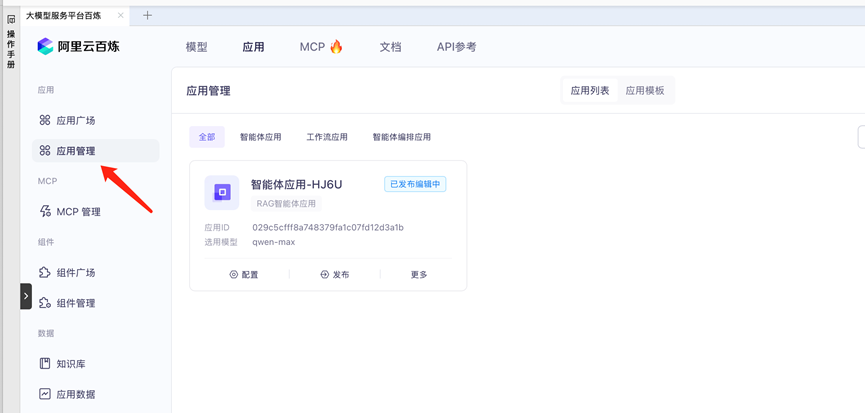This screenshot has width=865, height=413.
Task: Click the application ID 029c5cfff8a748379fa1c07fd12d3a1b
Action: [328, 227]
